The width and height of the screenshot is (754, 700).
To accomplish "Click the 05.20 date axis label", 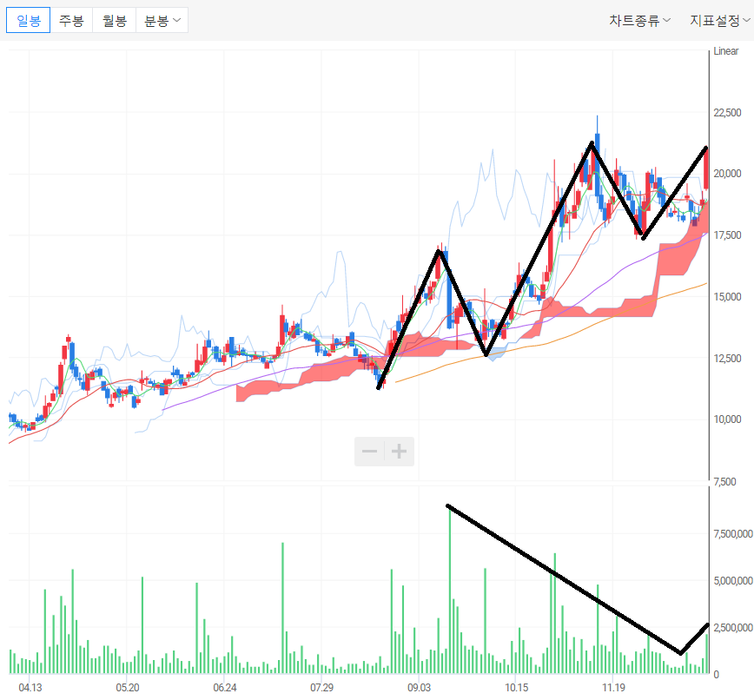I will point(128,688).
